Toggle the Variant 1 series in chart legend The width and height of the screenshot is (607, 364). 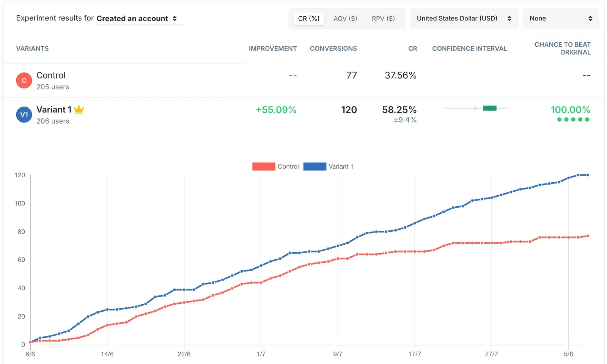click(328, 166)
